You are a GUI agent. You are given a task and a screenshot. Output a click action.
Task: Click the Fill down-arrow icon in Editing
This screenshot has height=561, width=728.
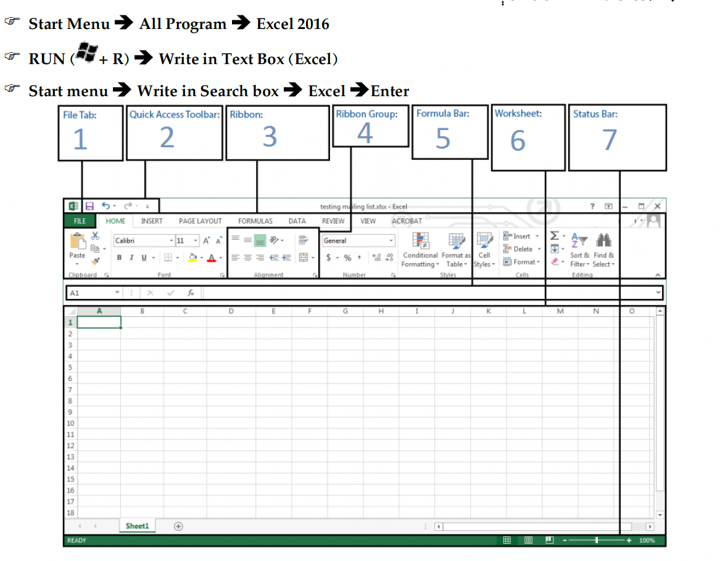(555, 249)
